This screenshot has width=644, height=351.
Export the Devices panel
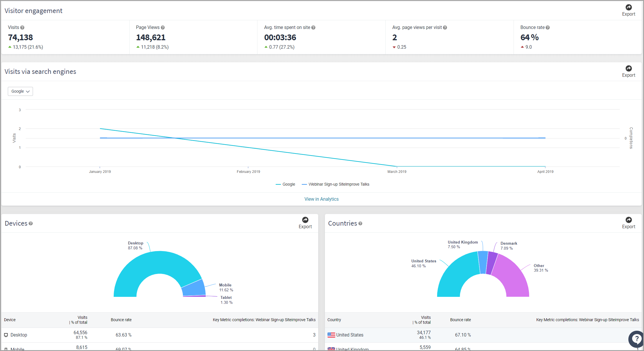click(305, 223)
